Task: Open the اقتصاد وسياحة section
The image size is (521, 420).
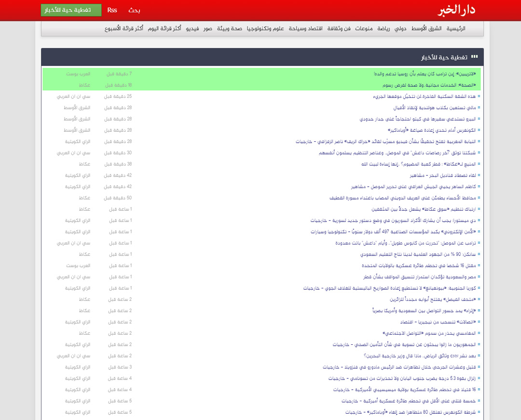Action: pos(306,29)
